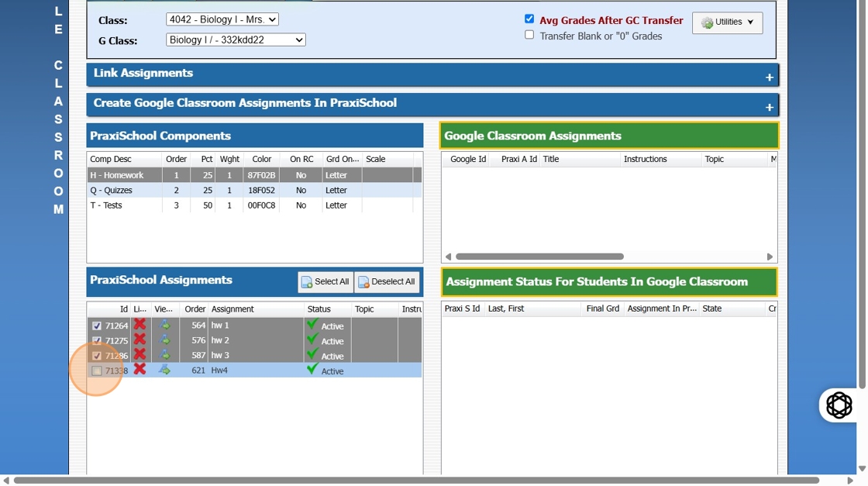Click the green check status icon for hw 3
This screenshot has width=868, height=486.
tap(312, 354)
